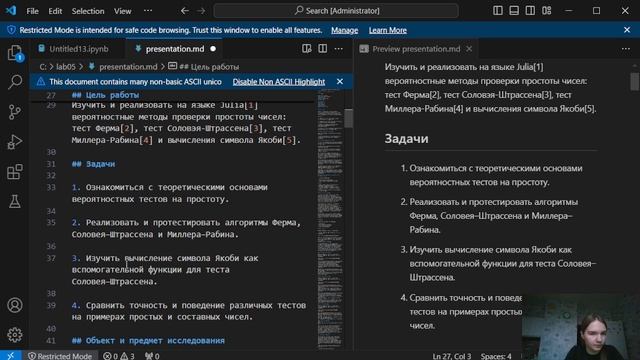Click Restricted Mode in status bar
The width and height of the screenshot is (640, 360).
tap(60, 356)
